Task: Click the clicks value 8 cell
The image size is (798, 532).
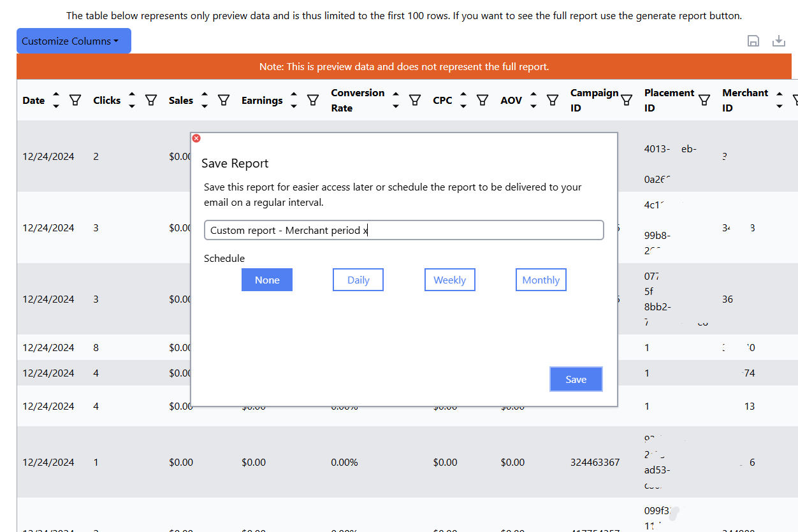Action: [x=96, y=347]
